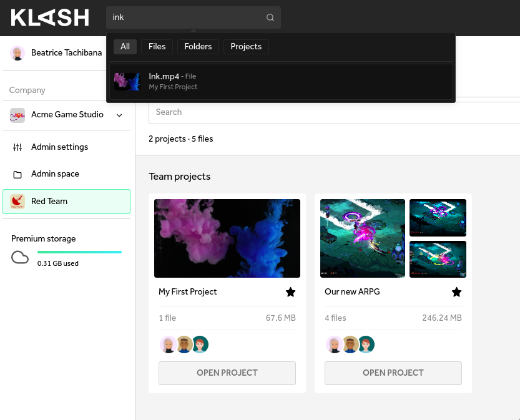
Task: Click second member avatar on My First Project
Action: 184,344
